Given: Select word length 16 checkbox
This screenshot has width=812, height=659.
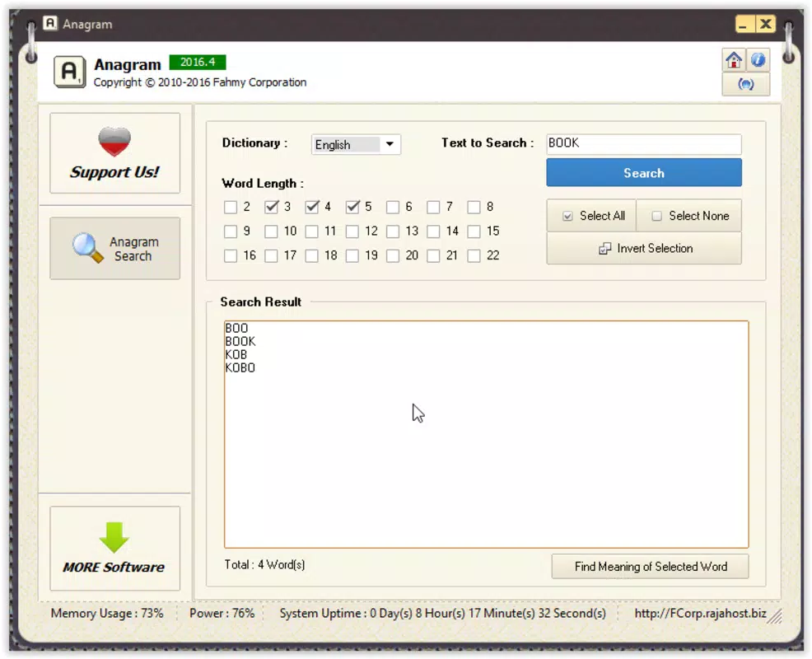Looking at the screenshot, I should tap(231, 256).
